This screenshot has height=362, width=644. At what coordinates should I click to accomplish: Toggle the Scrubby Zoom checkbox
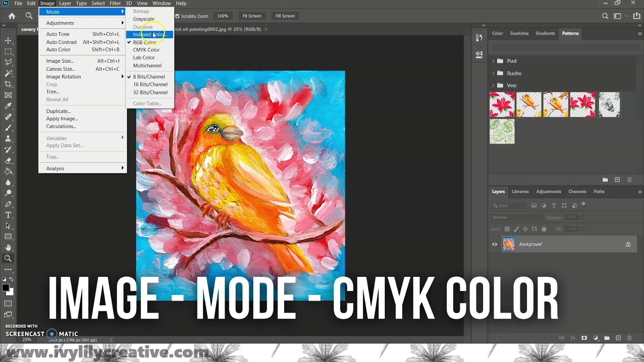(178, 16)
